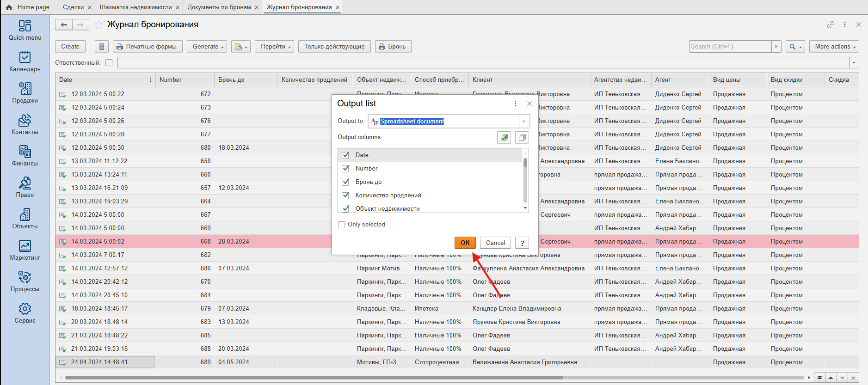Add journal to favorites with star icon
The width and height of the screenshot is (868, 385).
(x=98, y=24)
